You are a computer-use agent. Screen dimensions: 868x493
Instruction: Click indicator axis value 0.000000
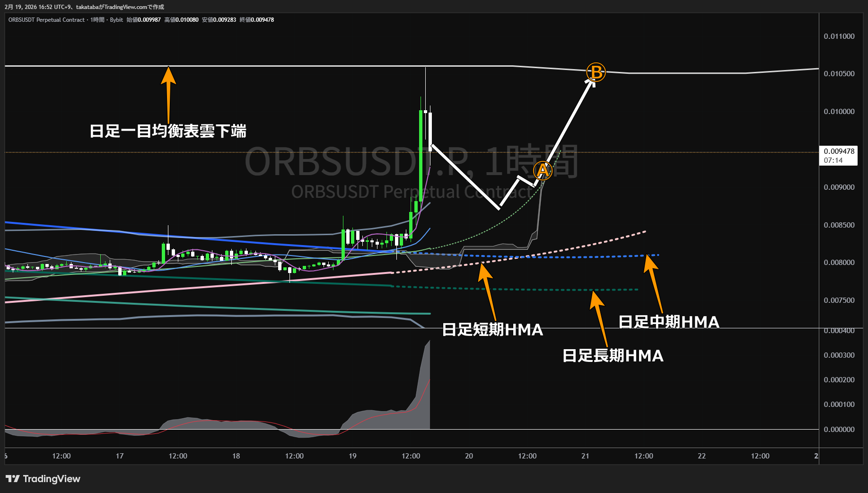coord(839,430)
